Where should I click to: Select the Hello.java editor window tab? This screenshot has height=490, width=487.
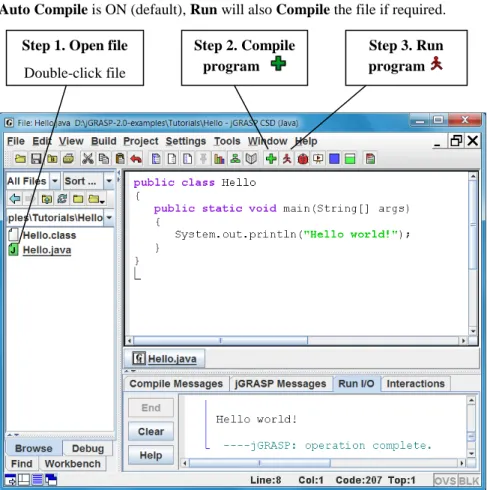click(164, 359)
